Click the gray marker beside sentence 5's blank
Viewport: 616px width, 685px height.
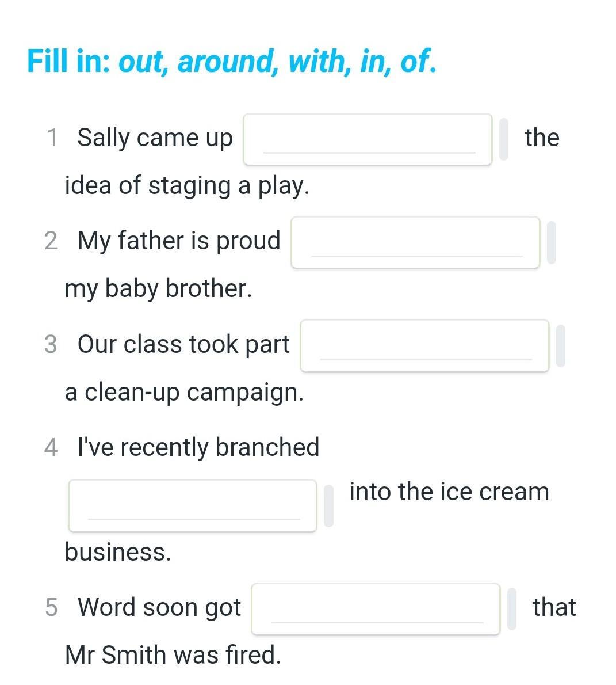point(512,609)
